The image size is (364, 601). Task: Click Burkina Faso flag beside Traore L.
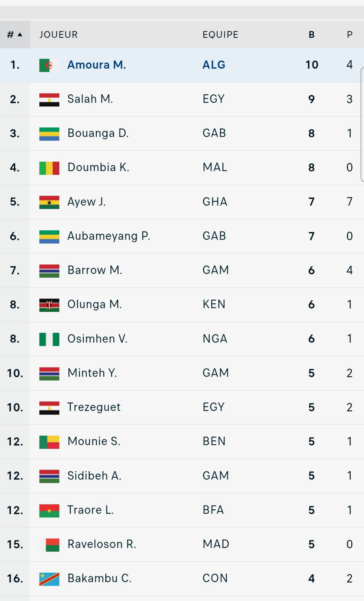[49, 511]
